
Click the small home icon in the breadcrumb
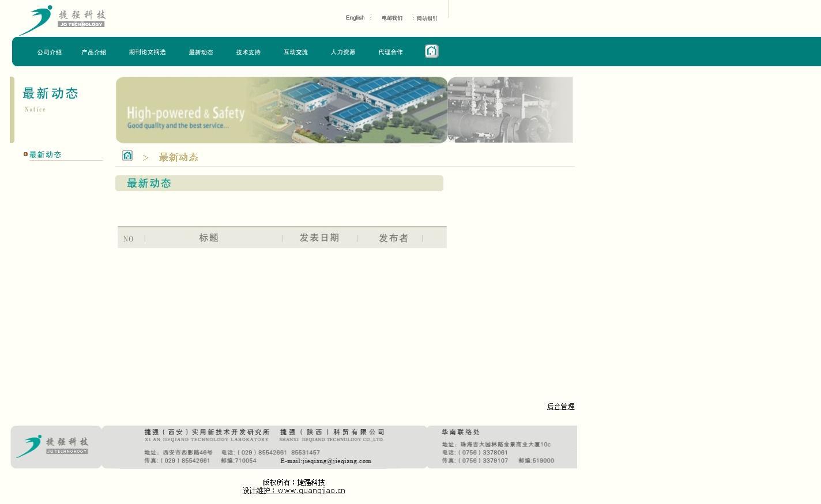(x=127, y=156)
